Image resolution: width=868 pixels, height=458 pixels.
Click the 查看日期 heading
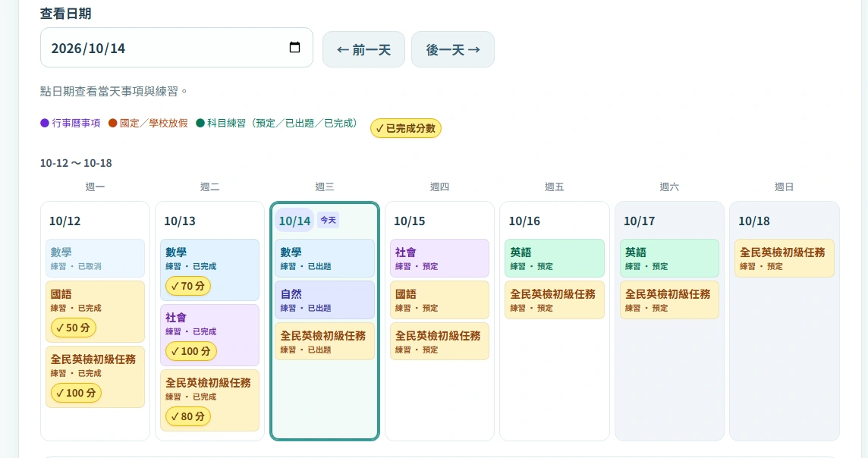point(65,14)
